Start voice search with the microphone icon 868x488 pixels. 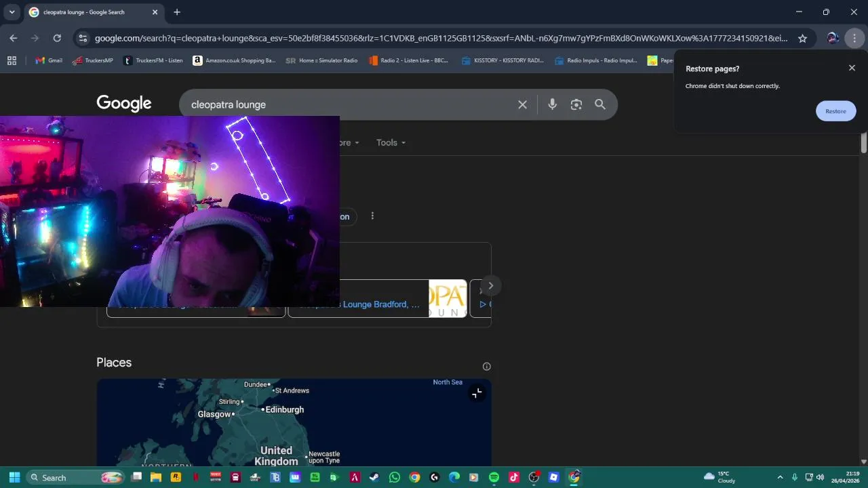click(x=552, y=104)
